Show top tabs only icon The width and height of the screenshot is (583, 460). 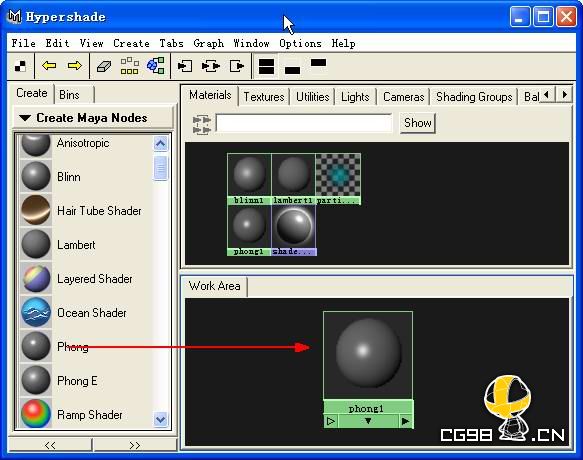coord(318,62)
